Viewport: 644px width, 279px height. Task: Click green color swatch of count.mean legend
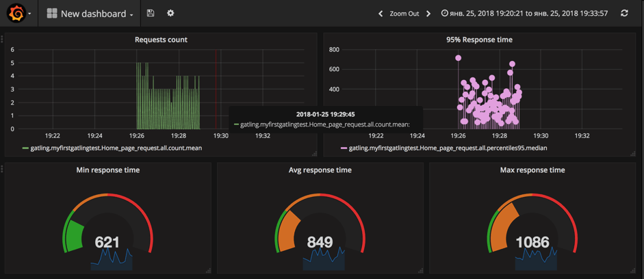point(25,148)
